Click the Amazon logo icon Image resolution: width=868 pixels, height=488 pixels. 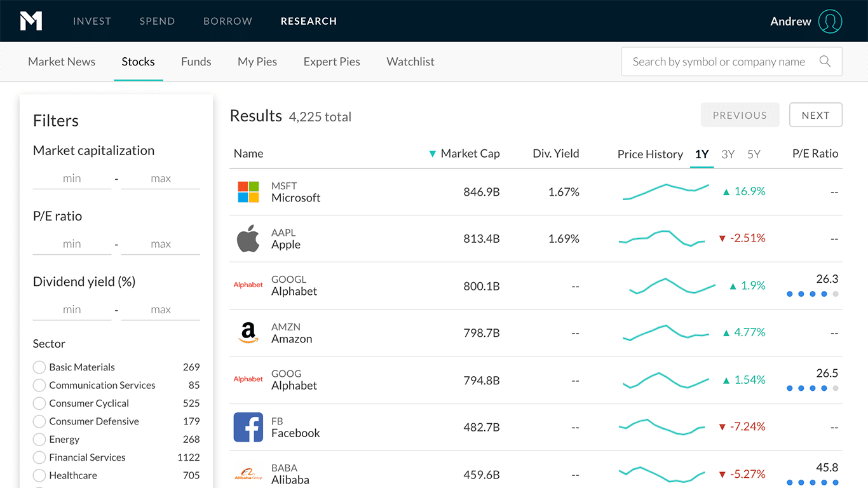[x=248, y=332]
